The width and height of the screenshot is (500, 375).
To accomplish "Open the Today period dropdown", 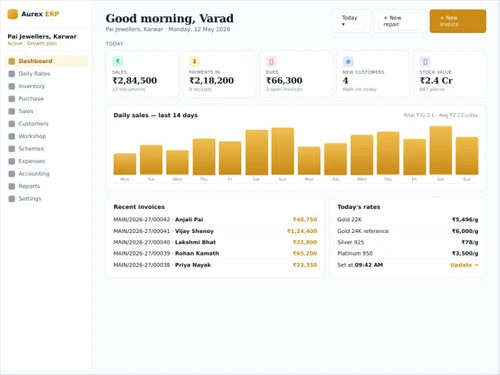I will (351, 21).
